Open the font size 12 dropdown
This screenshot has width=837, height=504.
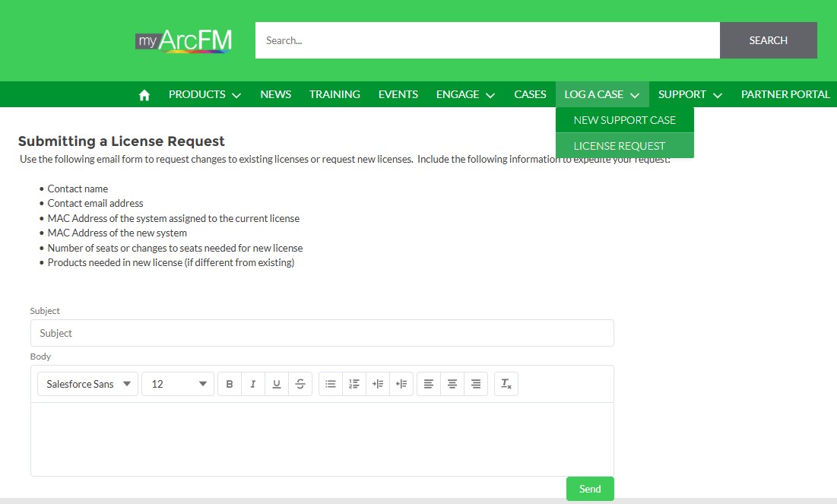(178, 384)
